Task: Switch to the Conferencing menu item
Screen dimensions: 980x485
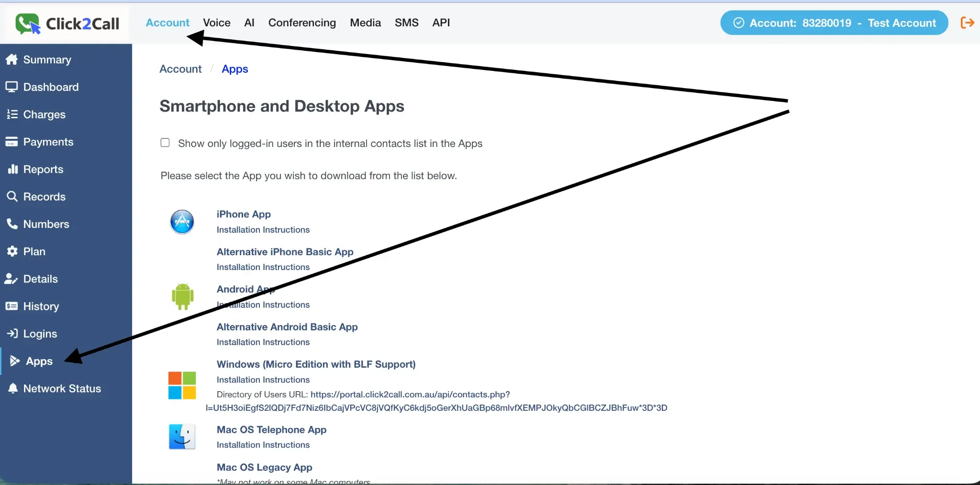Action: (302, 23)
